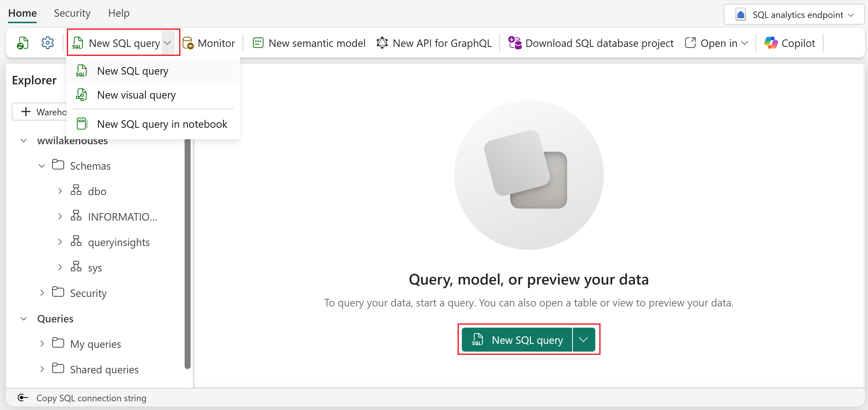The image size is (868, 410).
Task: Click the refresh icon in toolbar
Action: tap(22, 43)
